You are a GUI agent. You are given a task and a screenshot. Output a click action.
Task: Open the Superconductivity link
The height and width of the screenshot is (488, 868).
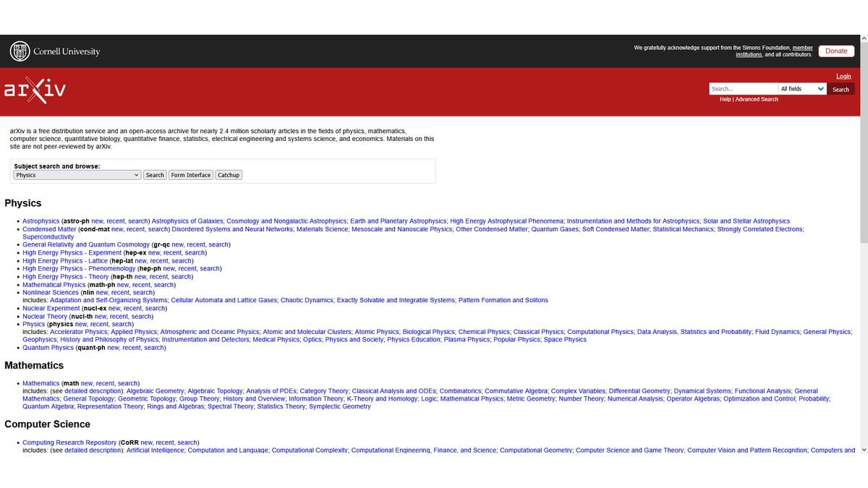click(x=48, y=237)
